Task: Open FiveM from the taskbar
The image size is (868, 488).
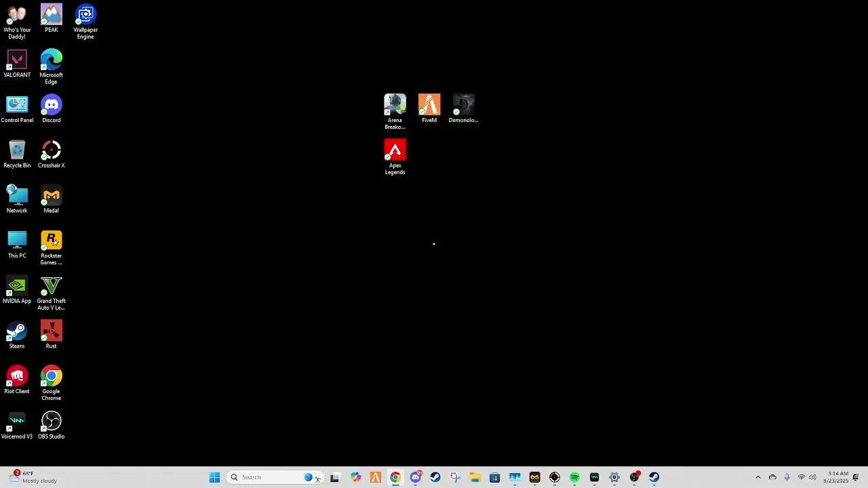Action: pos(376,477)
